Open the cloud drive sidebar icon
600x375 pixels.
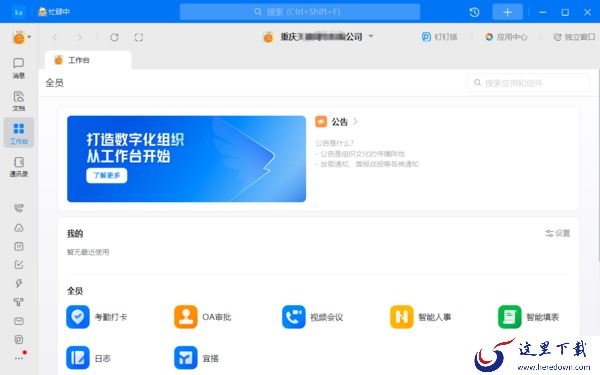click(19, 228)
